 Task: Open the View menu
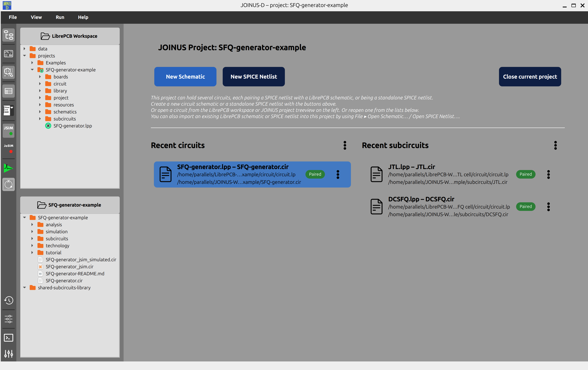[x=36, y=17]
